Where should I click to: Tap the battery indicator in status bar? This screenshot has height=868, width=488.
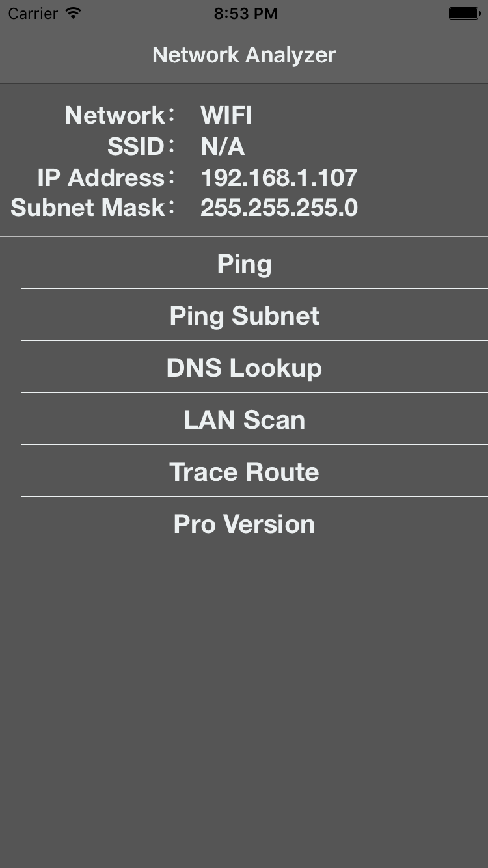pyautogui.click(x=465, y=12)
